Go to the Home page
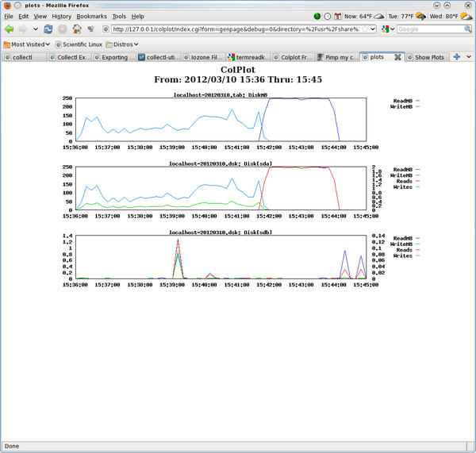The image size is (476, 453). [77, 29]
